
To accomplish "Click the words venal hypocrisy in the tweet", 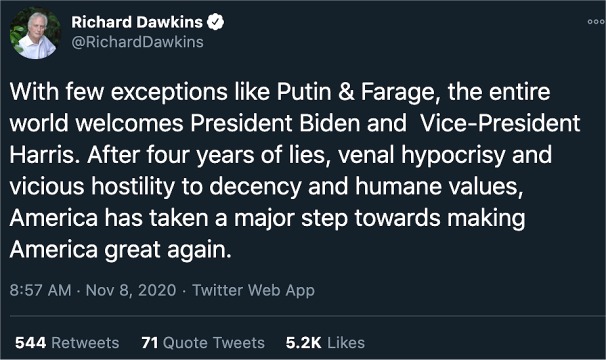I will pos(422,155).
